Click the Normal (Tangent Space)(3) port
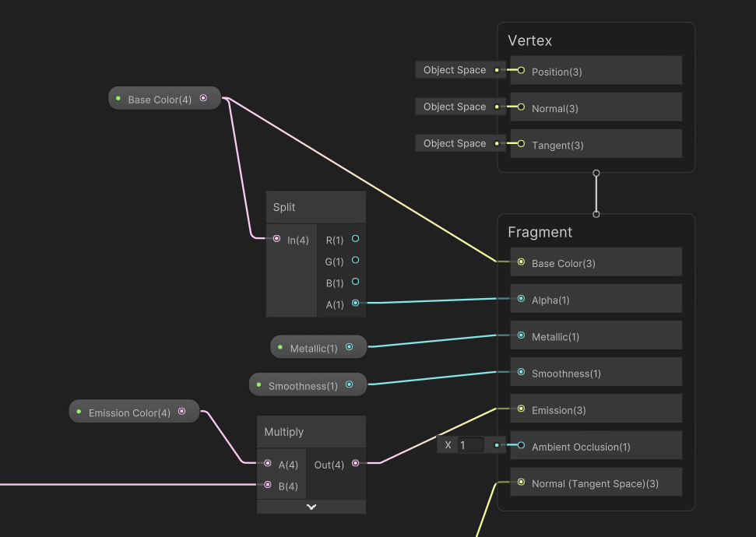The width and height of the screenshot is (756, 537). click(x=520, y=482)
